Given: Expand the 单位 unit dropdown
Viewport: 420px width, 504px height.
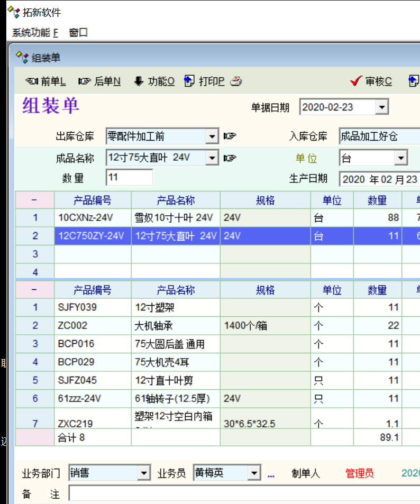Looking at the screenshot, I should pos(401,158).
